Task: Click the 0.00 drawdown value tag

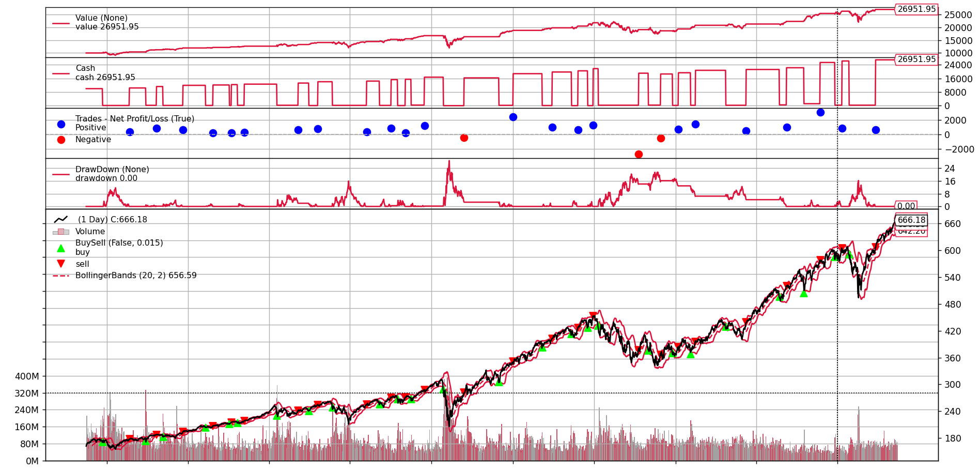Action: [x=906, y=206]
